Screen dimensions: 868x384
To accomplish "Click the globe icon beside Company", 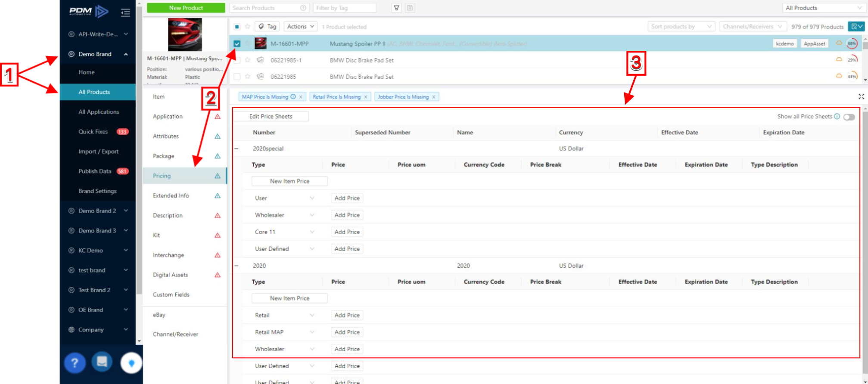I will pos(72,329).
